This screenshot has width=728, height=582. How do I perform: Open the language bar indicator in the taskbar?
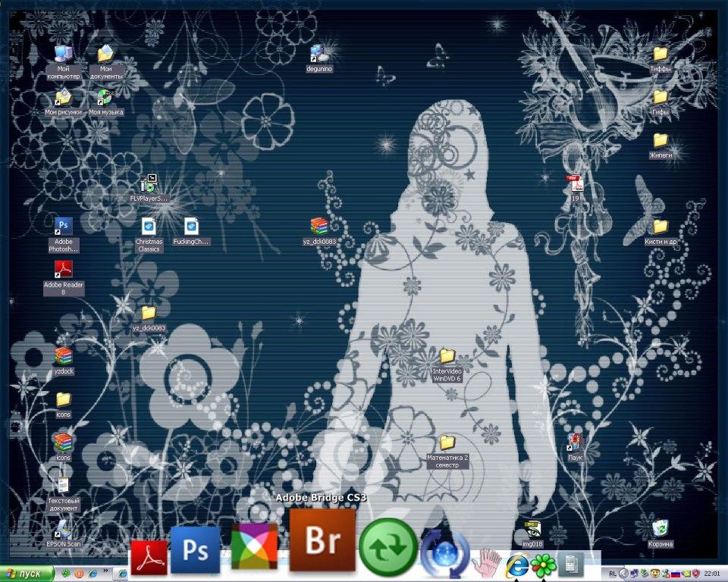(x=612, y=574)
